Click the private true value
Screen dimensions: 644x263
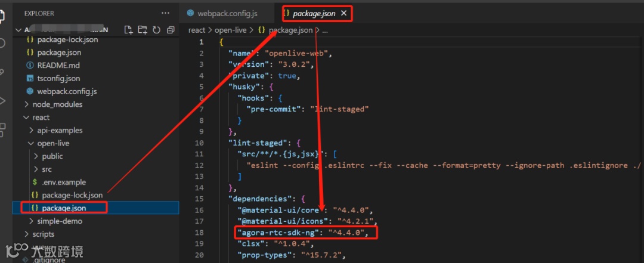coord(287,76)
